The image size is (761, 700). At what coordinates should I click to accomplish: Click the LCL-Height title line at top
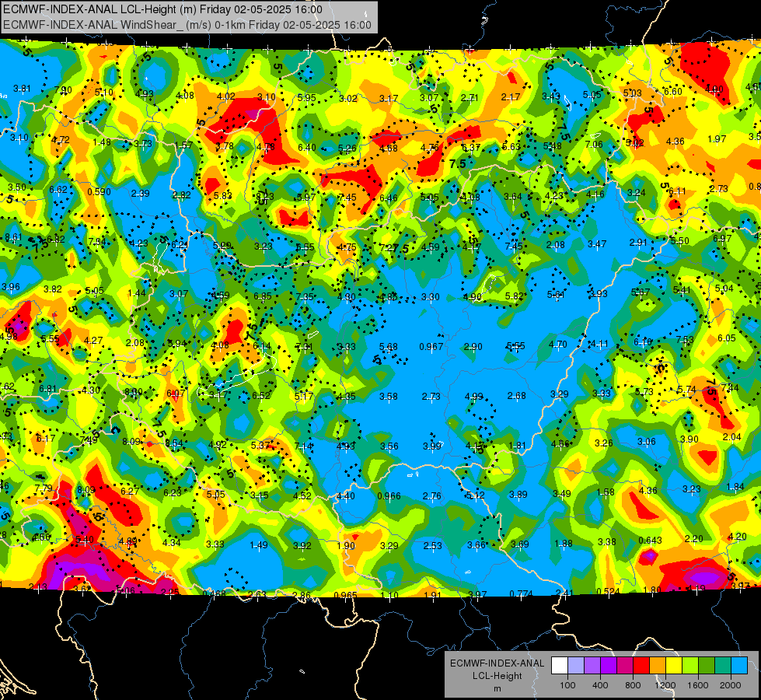tap(162, 9)
